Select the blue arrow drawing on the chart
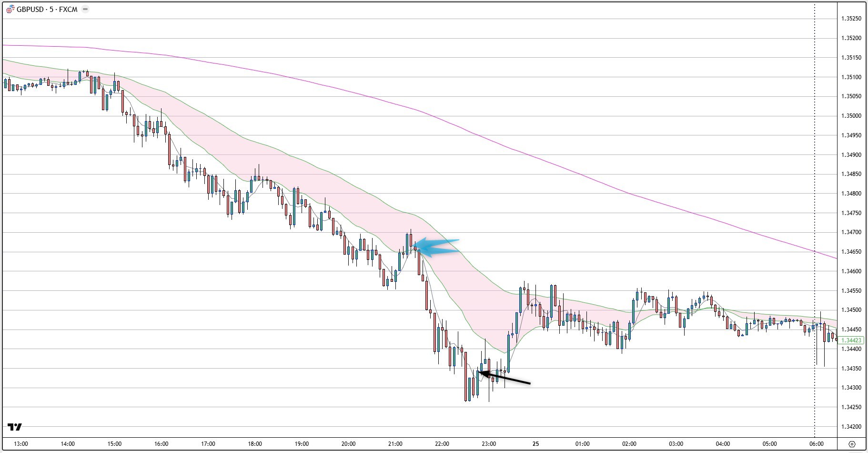The width and height of the screenshot is (868, 453). [x=438, y=247]
